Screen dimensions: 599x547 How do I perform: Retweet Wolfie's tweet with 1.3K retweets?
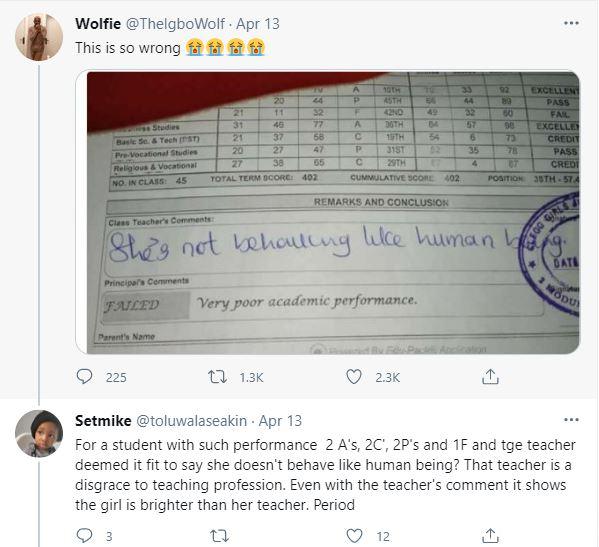click(x=218, y=377)
